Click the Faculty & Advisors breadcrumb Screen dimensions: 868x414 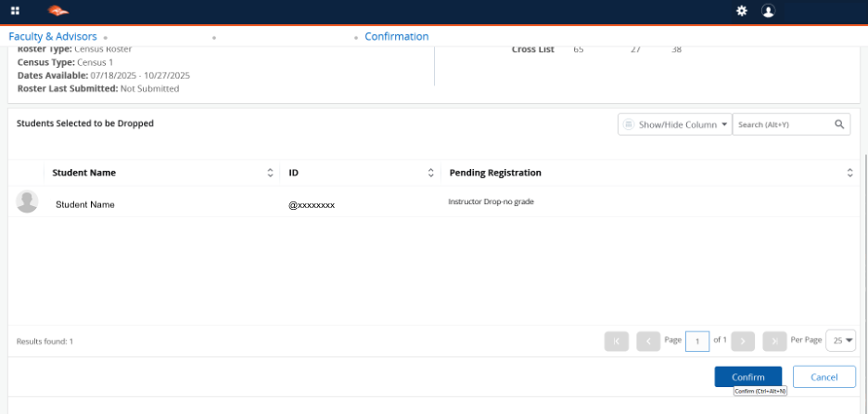pos(53,37)
